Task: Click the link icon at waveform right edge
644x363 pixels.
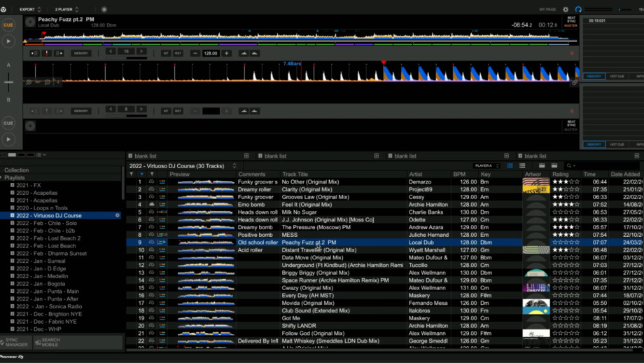Action: [x=575, y=83]
